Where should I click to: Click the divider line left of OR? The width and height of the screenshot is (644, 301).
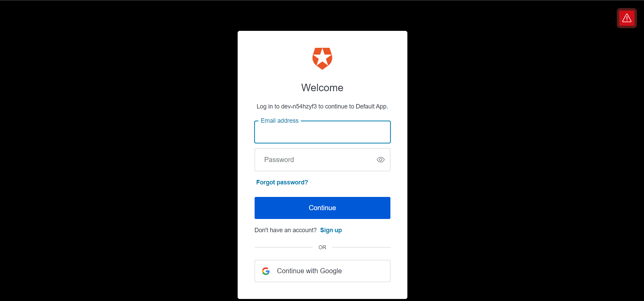[283, 247]
